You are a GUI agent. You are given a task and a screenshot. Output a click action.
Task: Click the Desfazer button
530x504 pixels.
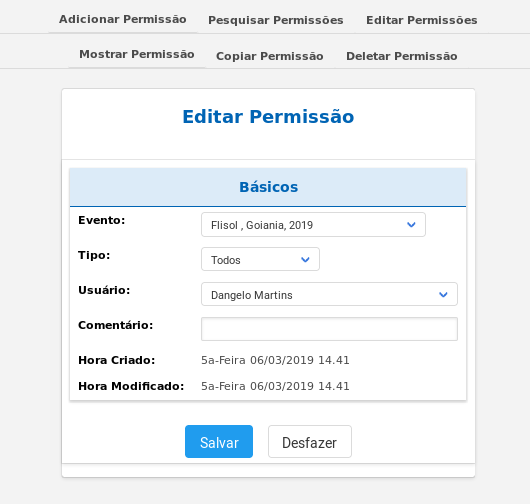[x=310, y=442]
